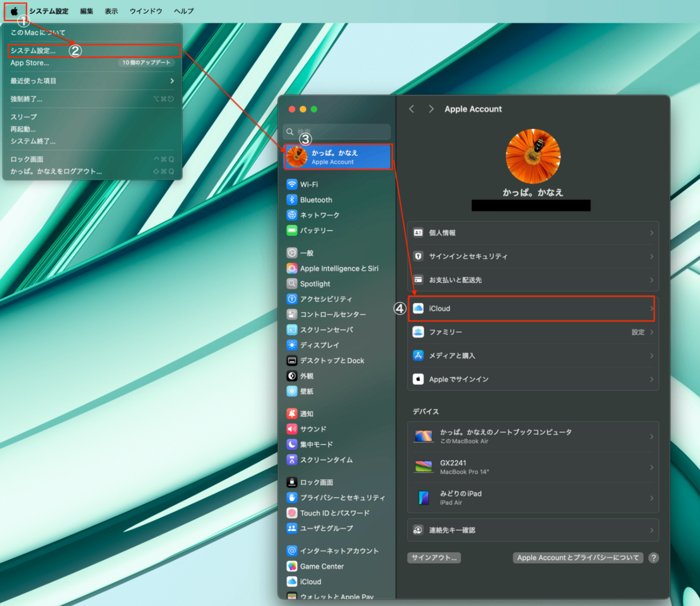Expand the 最近使った項目 submenu
The image size is (700, 606).
click(x=90, y=81)
